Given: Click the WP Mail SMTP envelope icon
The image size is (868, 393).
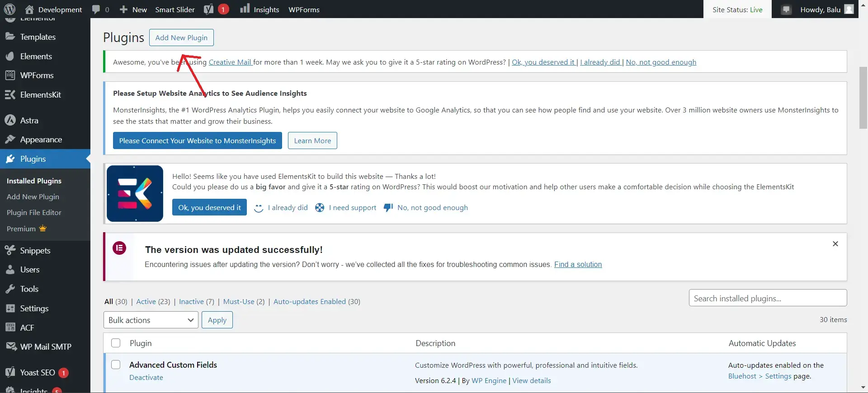Looking at the screenshot, I should point(11,346).
